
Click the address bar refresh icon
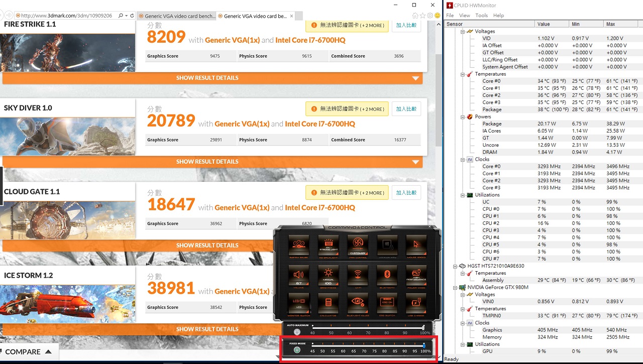pos(132,16)
